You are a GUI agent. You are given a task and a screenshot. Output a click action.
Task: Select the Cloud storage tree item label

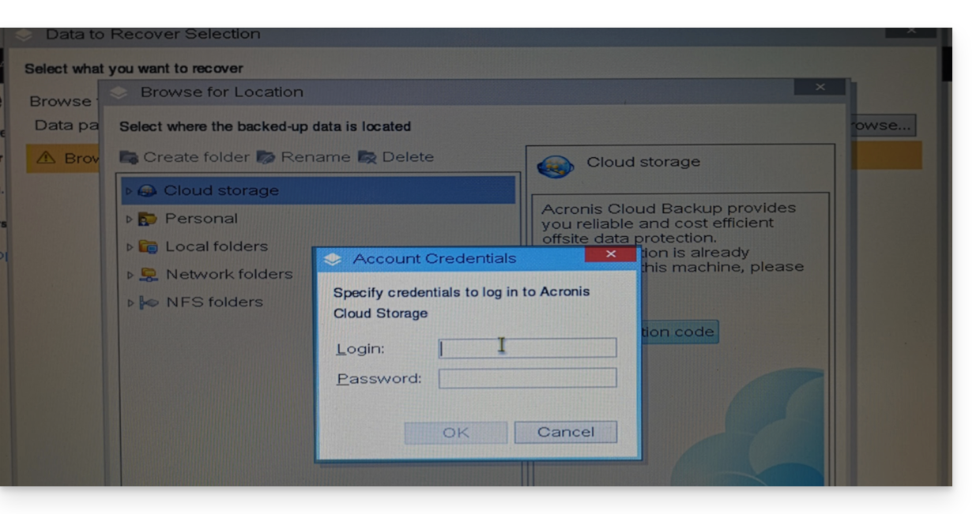(x=221, y=191)
